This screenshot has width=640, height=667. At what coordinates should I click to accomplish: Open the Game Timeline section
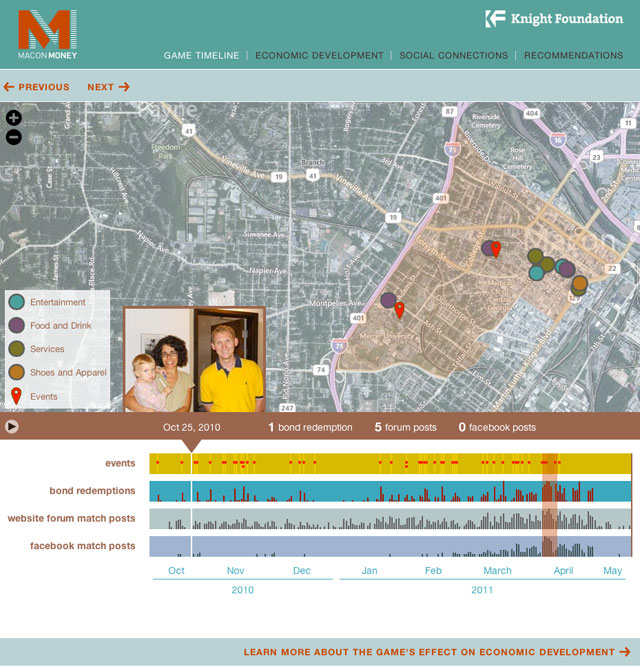coord(201,55)
